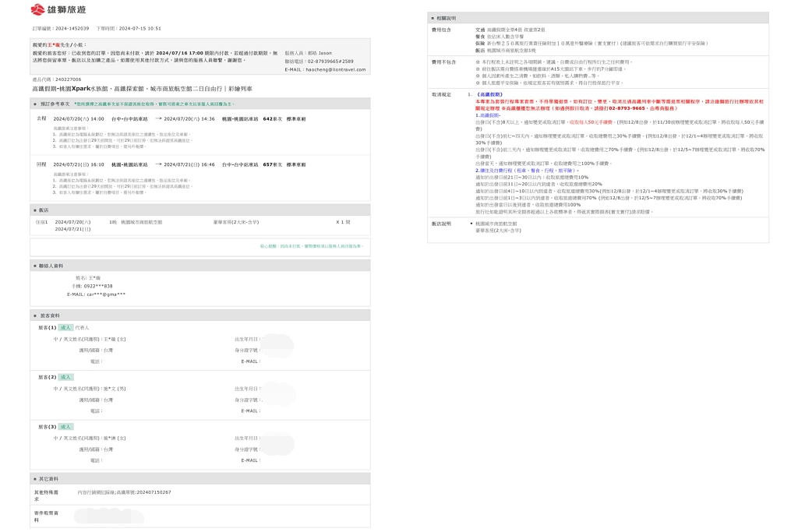Screen dimensions: 798x532
Task: Click the 相關說明 section header
Action: pos(447,17)
